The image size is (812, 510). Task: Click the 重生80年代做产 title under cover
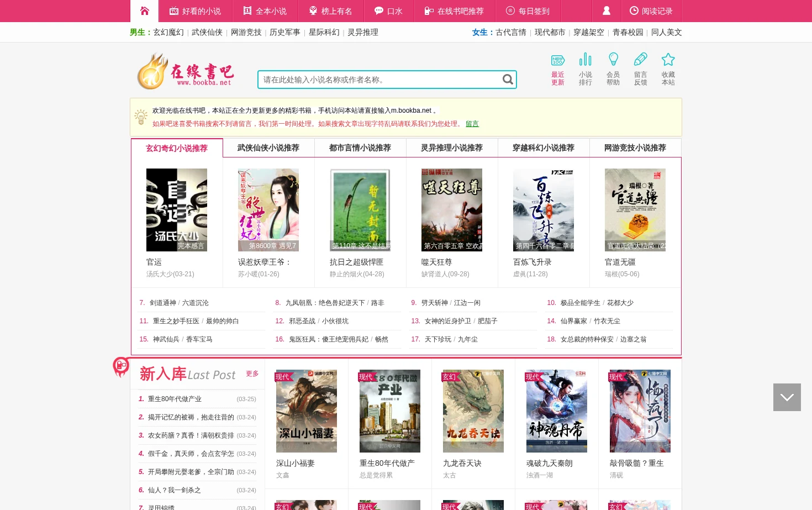[387, 463]
